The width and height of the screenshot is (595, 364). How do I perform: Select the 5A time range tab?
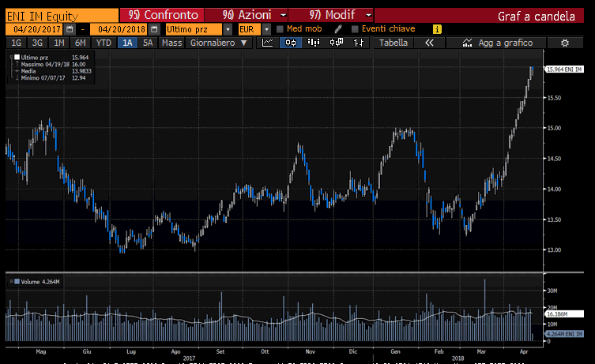(x=148, y=43)
